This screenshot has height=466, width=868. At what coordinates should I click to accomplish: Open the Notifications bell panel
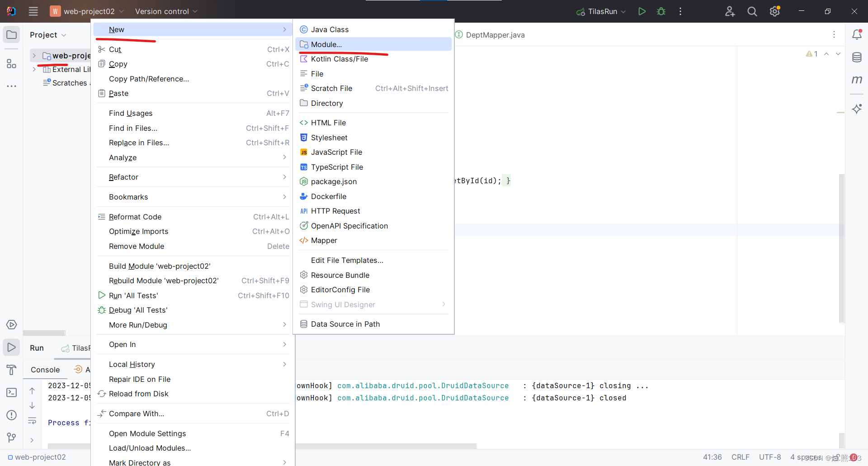(x=857, y=34)
